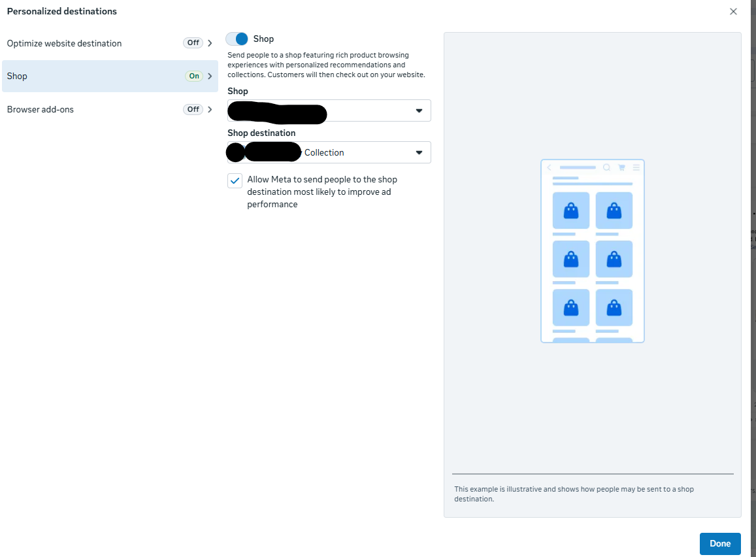756x557 pixels.
Task: Click the Shop destination dropdown arrow
Action: pos(419,152)
